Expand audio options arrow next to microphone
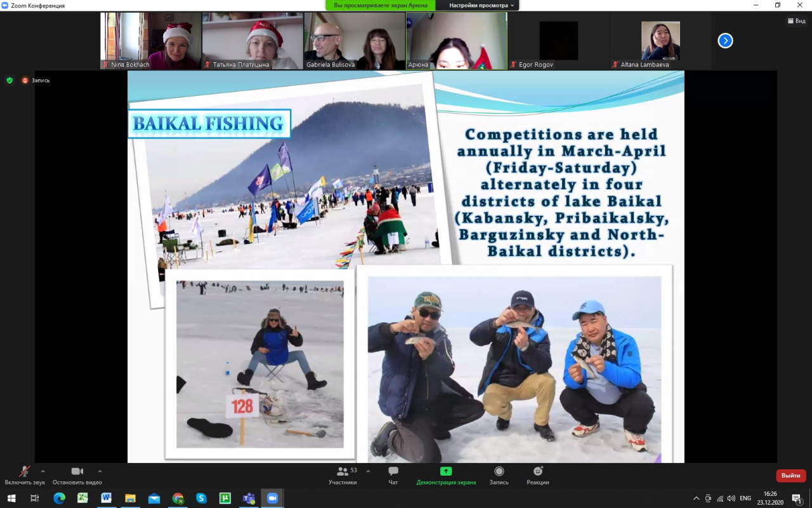 point(43,471)
